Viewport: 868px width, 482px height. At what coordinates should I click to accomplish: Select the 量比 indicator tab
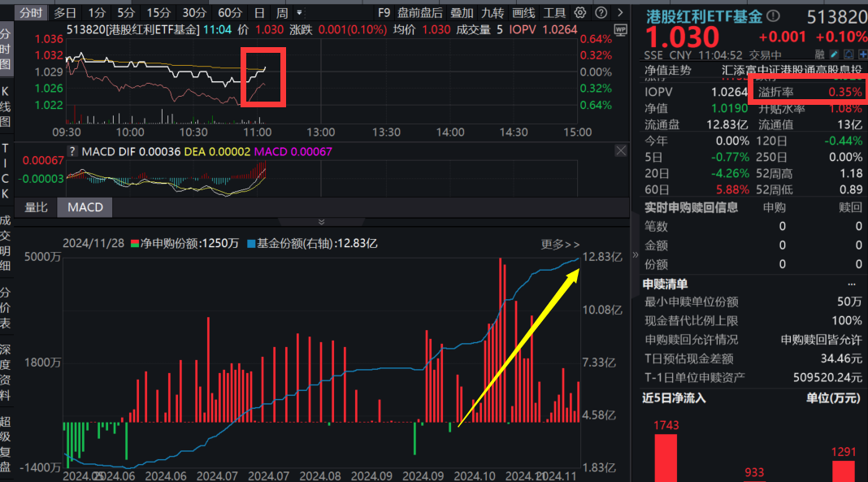(x=36, y=207)
